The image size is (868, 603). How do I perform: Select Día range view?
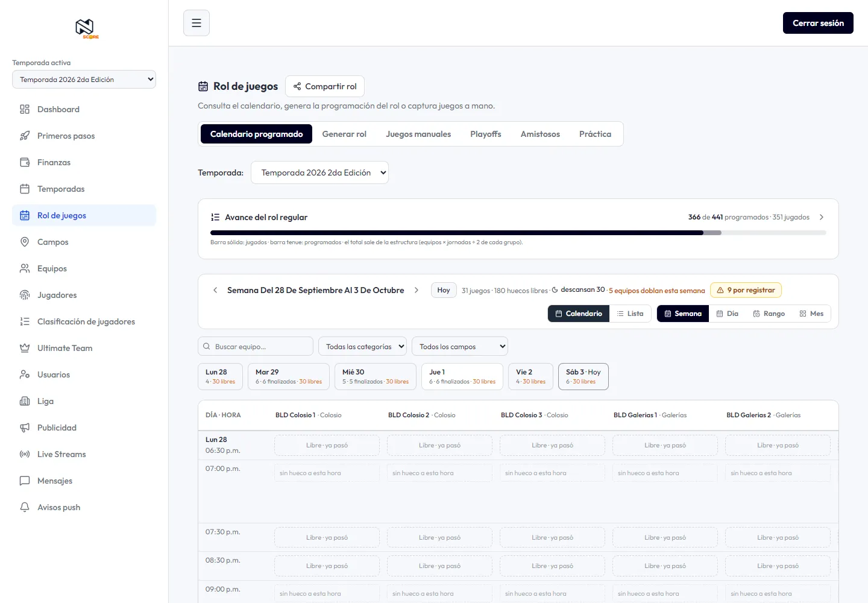click(x=727, y=314)
